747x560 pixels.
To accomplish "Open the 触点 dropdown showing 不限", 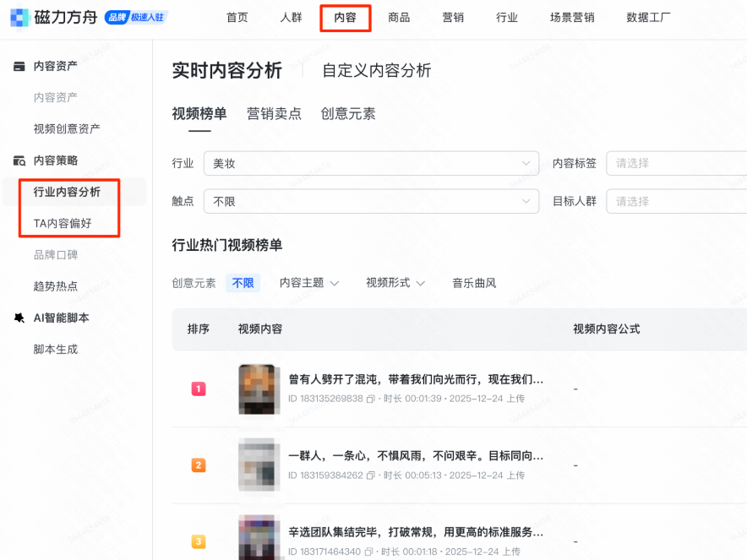I will pos(372,201).
